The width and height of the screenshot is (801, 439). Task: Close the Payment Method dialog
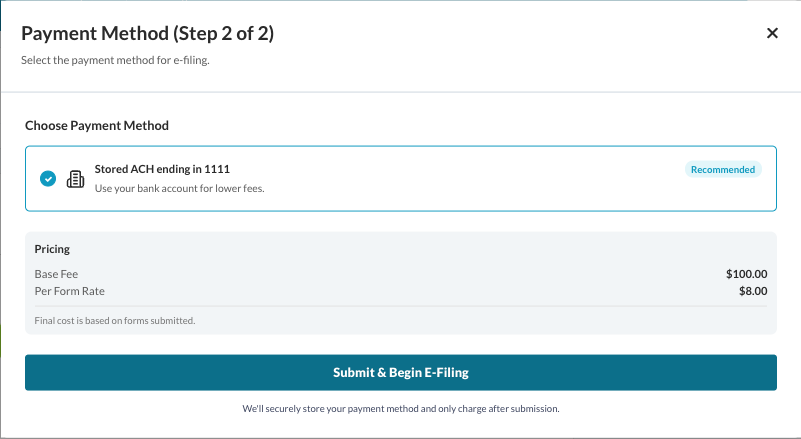tap(772, 33)
